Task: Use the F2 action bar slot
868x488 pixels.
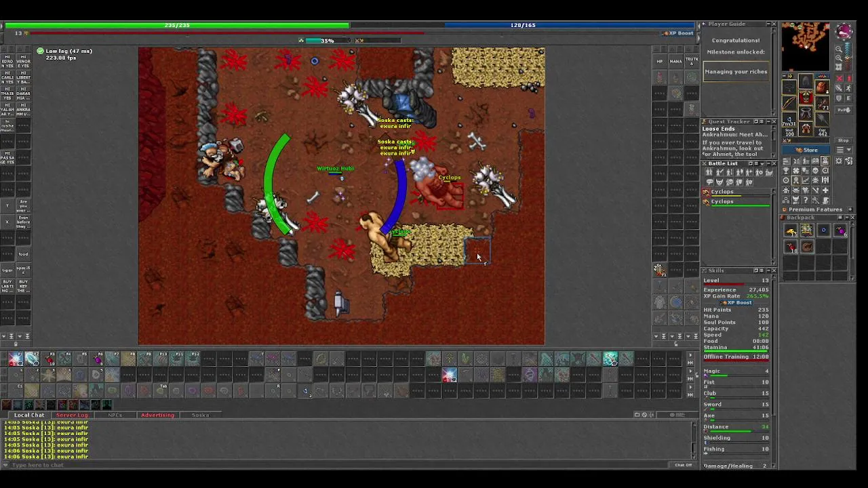Action: pos(32,359)
